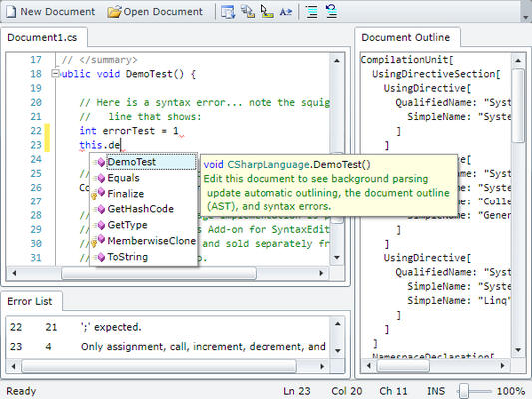Click "Col 20" in the status bar
532x399 pixels.
tap(347, 391)
